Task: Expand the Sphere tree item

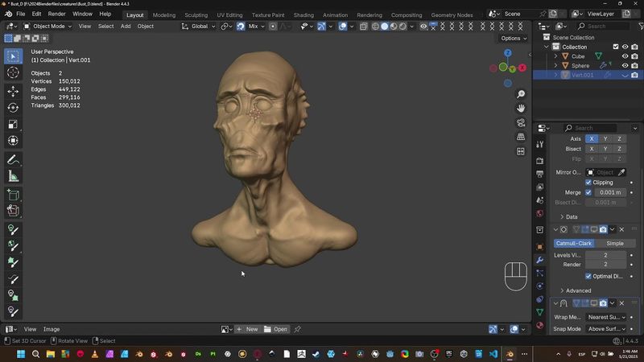Action: click(x=555, y=66)
